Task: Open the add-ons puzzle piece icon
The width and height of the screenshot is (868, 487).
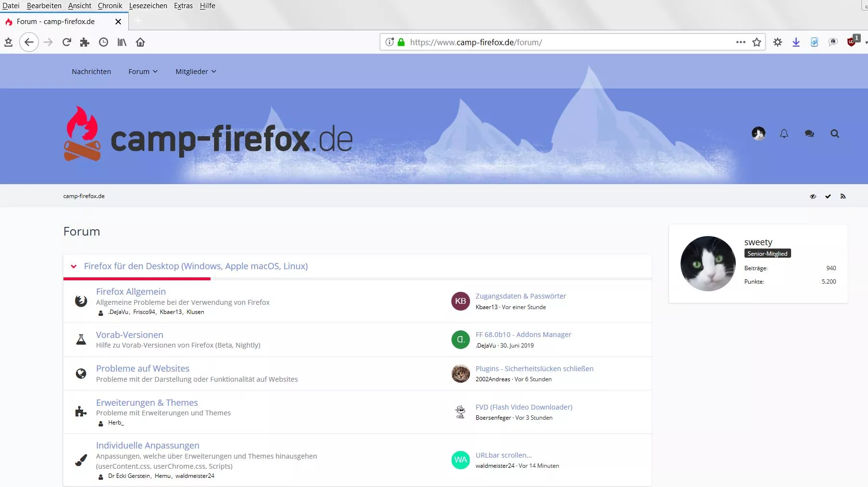Action: 85,42
